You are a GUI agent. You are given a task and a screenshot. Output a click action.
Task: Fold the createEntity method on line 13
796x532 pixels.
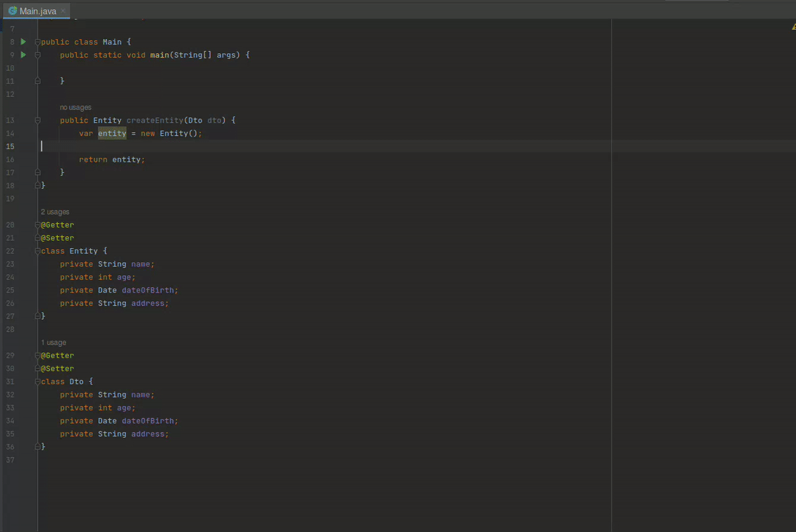[38, 121]
